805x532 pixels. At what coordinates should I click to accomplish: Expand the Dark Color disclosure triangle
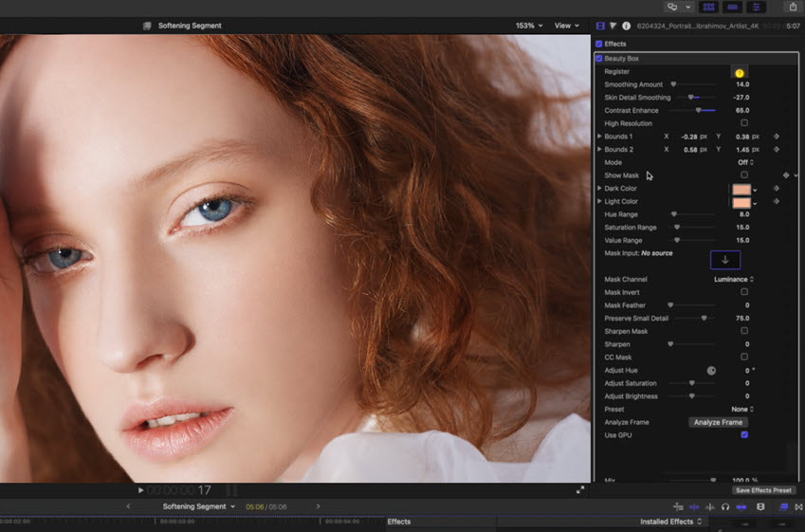point(599,188)
